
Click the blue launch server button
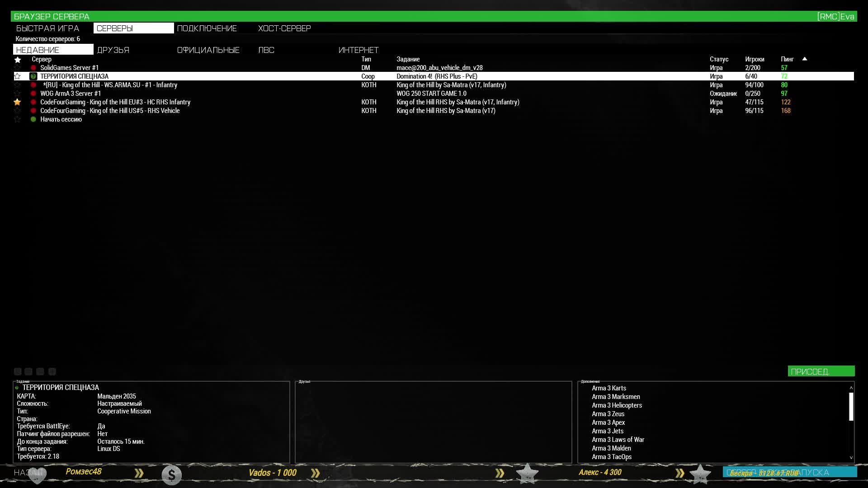tap(789, 472)
